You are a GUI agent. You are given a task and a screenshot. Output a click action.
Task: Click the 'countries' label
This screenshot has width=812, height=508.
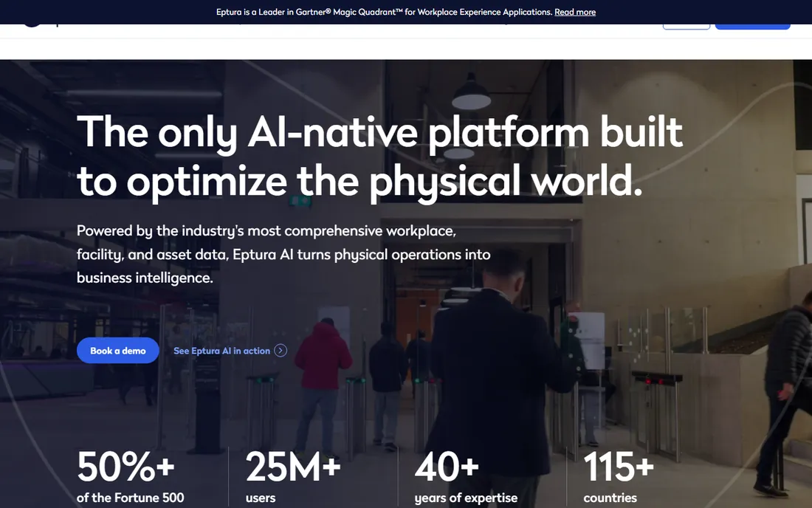[x=610, y=498]
